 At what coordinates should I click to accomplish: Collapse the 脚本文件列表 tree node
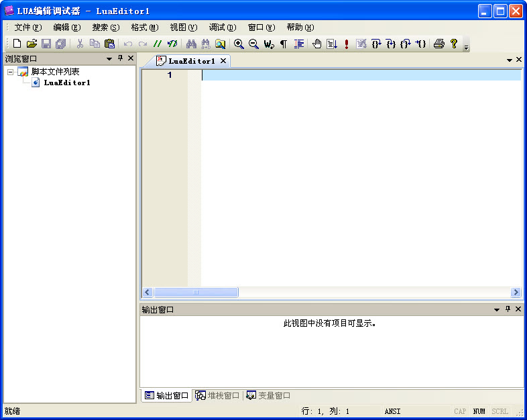tap(11, 72)
